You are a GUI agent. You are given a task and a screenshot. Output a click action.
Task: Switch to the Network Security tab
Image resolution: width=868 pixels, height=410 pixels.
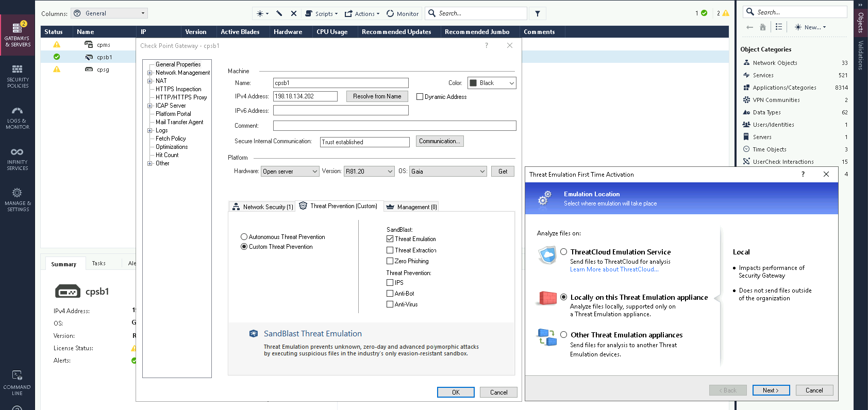pyautogui.click(x=262, y=207)
